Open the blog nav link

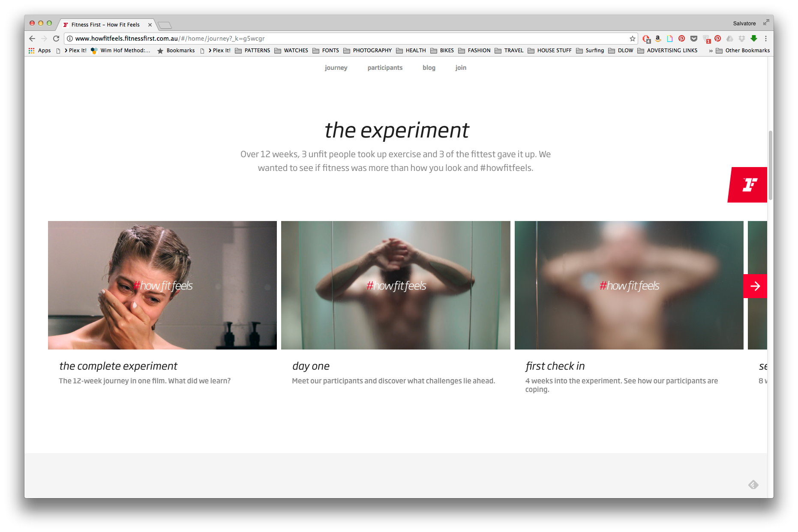429,68
